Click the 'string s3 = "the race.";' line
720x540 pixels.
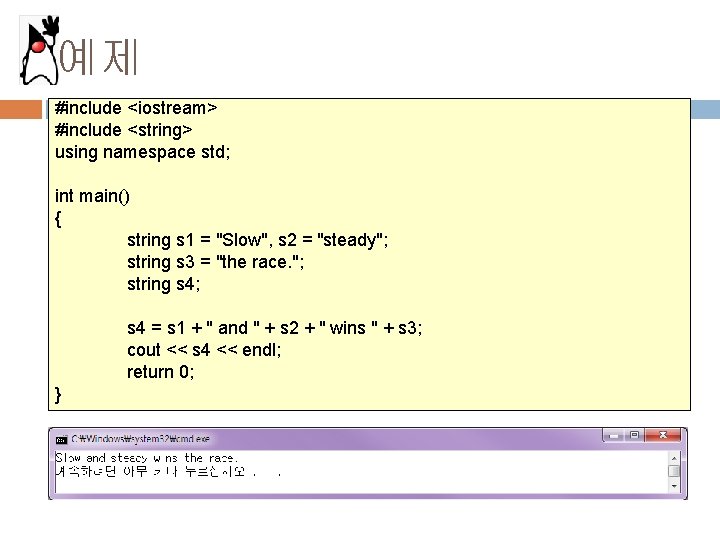[215, 262]
